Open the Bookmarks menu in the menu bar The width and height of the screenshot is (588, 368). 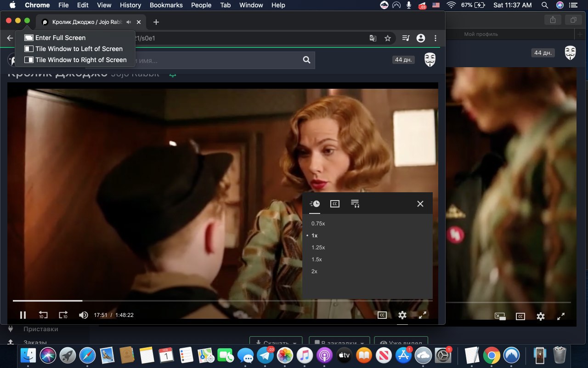(x=166, y=5)
